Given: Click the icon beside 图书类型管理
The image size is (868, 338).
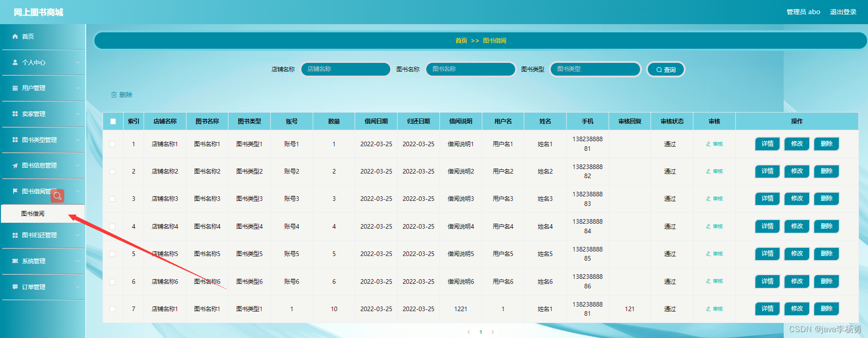Looking at the screenshot, I should [x=15, y=140].
